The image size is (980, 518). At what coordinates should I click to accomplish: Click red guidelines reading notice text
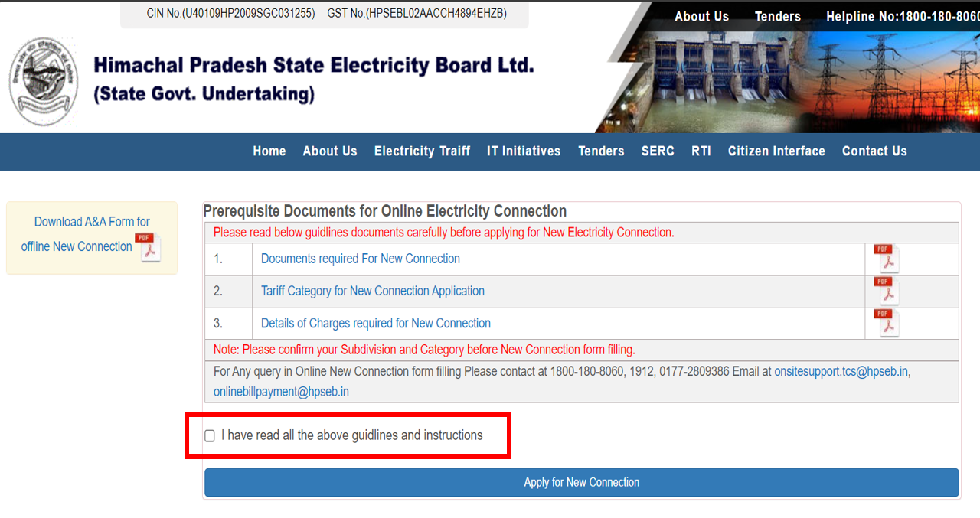pyautogui.click(x=444, y=233)
